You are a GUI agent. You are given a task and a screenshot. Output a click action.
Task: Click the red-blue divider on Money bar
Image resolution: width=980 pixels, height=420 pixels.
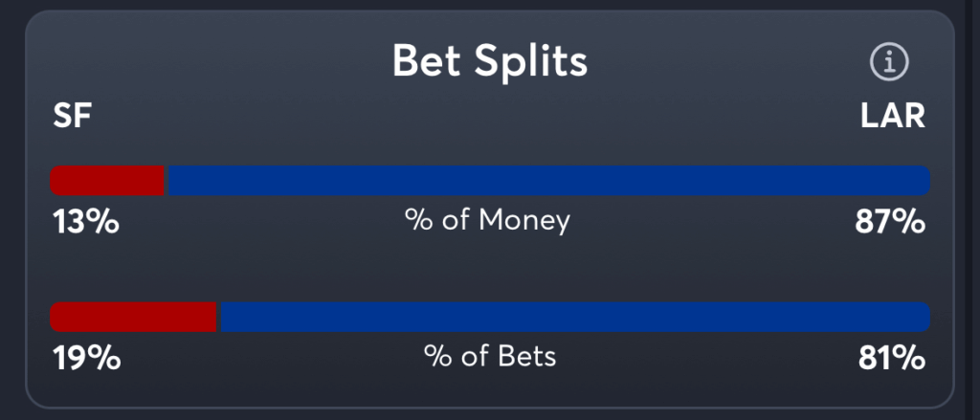(167, 181)
